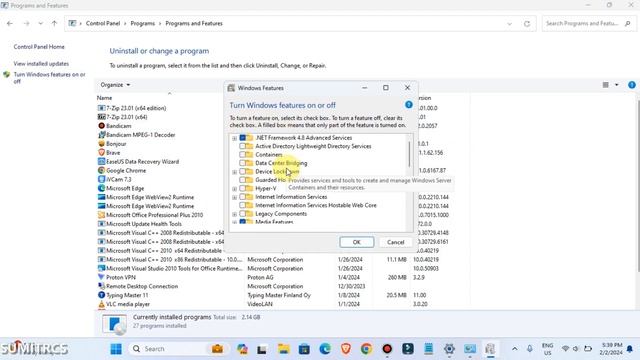Screen dimensions: 640x360
Task: Click Programs and Features breadcrumb
Action: click(194, 24)
